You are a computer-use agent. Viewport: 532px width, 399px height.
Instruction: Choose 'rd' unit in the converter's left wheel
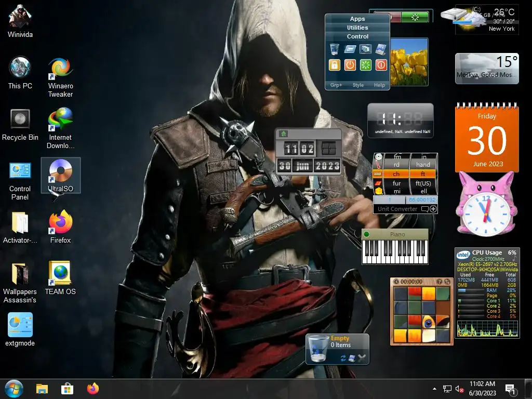396,165
